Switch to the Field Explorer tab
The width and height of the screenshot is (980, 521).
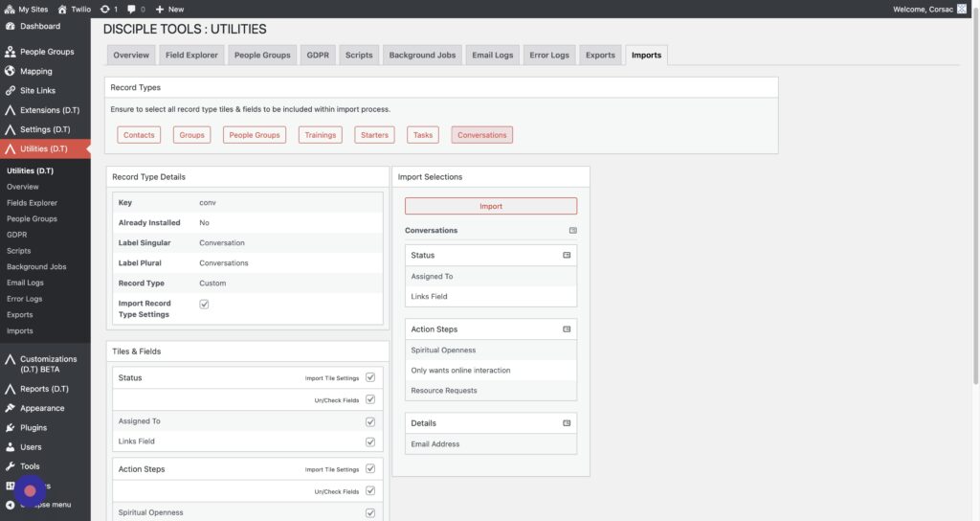pyautogui.click(x=191, y=55)
